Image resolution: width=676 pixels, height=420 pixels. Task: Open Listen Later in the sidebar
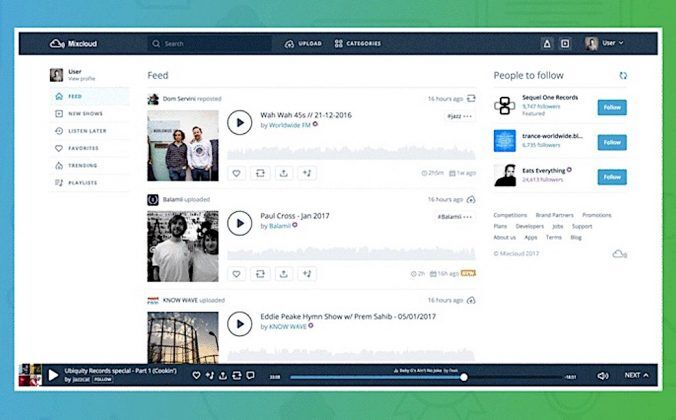tap(89, 131)
